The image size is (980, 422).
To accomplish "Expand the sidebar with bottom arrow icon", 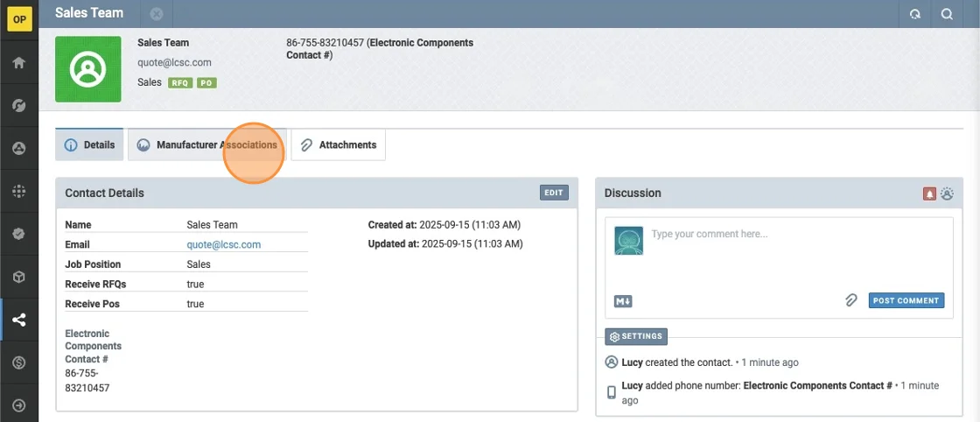I will coord(18,405).
